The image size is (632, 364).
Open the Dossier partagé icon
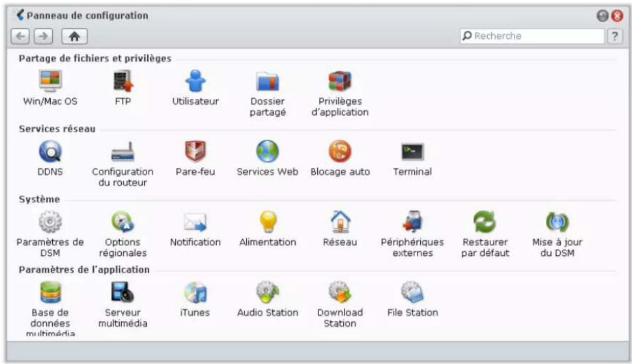pyautogui.click(x=268, y=81)
